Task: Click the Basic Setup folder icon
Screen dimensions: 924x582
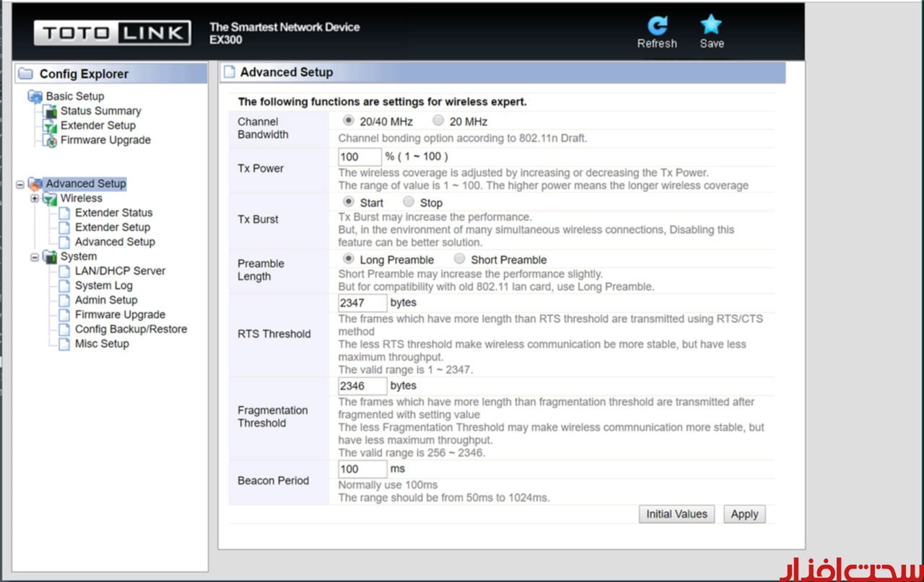Action: [35, 96]
